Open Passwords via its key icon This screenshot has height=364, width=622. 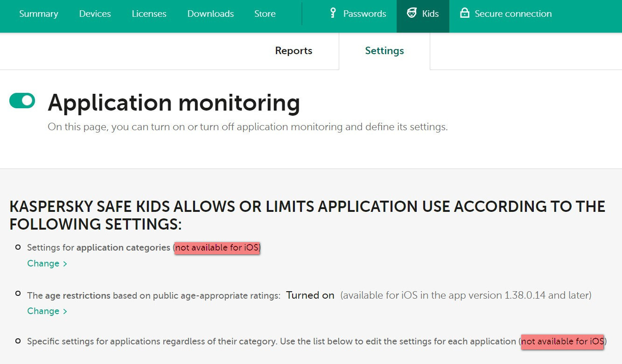click(333, 13)
